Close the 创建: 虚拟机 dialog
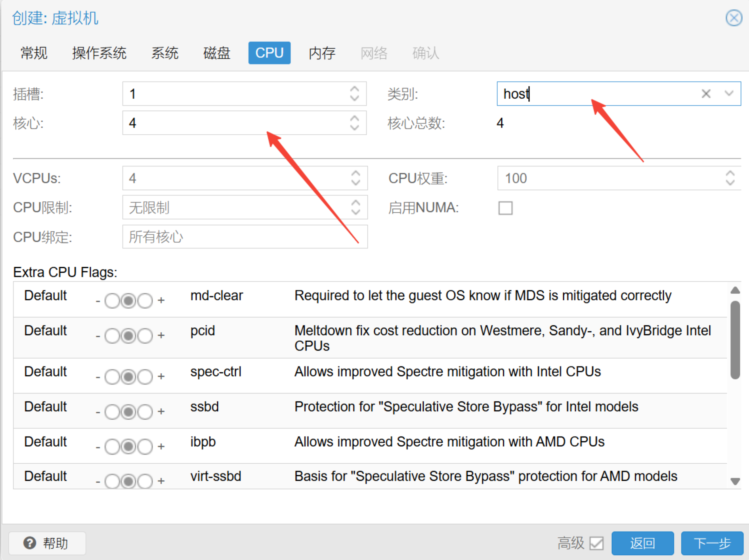 (734, 18)
